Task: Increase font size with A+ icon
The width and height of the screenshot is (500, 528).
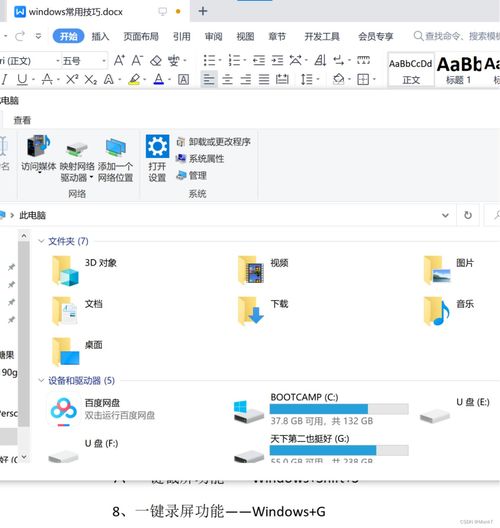Action: [119, 61]
